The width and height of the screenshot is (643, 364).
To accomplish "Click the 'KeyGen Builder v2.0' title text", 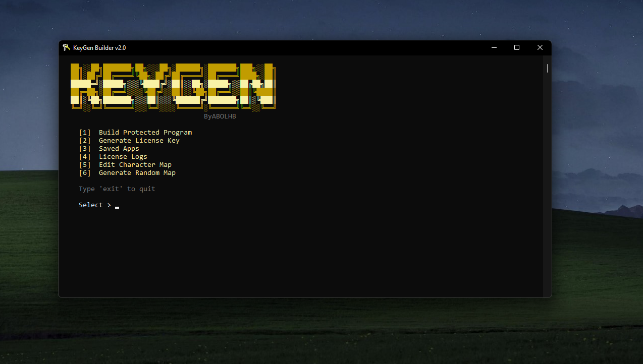I will coord(99,48).
